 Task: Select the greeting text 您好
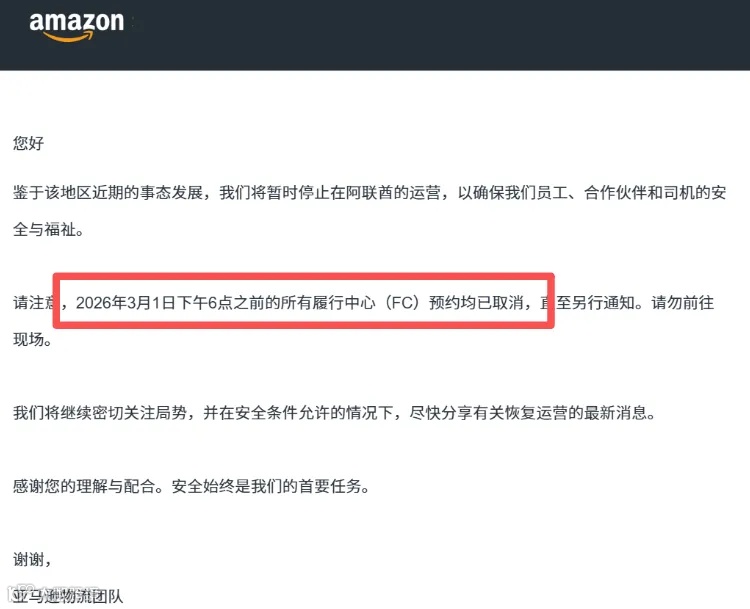(x=28, y=143)
